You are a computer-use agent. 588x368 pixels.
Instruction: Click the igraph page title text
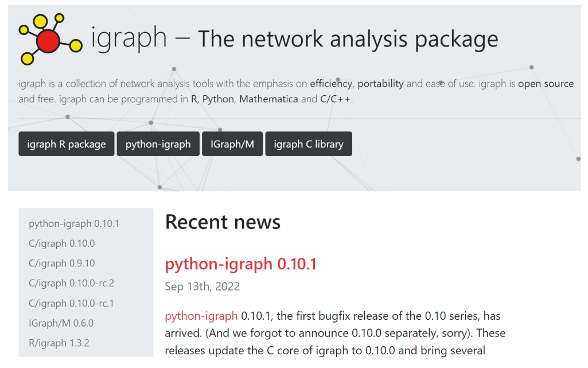[294, 38]
